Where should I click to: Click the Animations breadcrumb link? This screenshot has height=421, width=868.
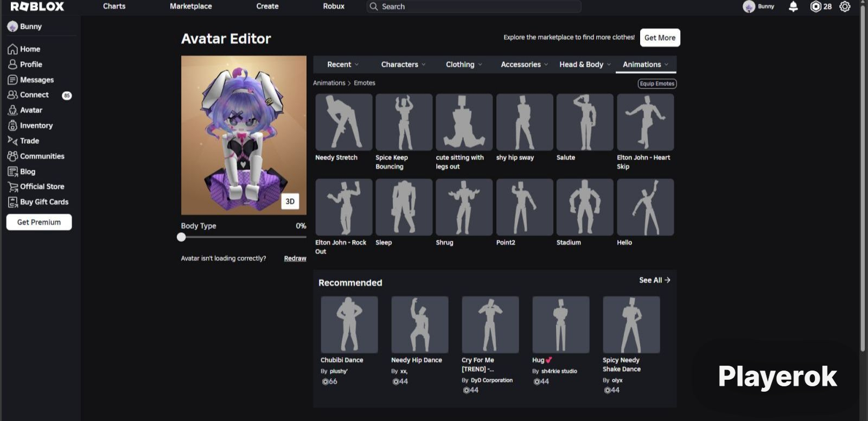point(329,83)
